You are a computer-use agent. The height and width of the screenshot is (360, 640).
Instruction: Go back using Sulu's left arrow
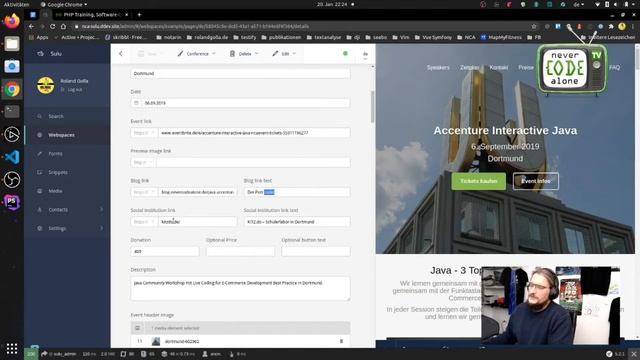point(121,53)
